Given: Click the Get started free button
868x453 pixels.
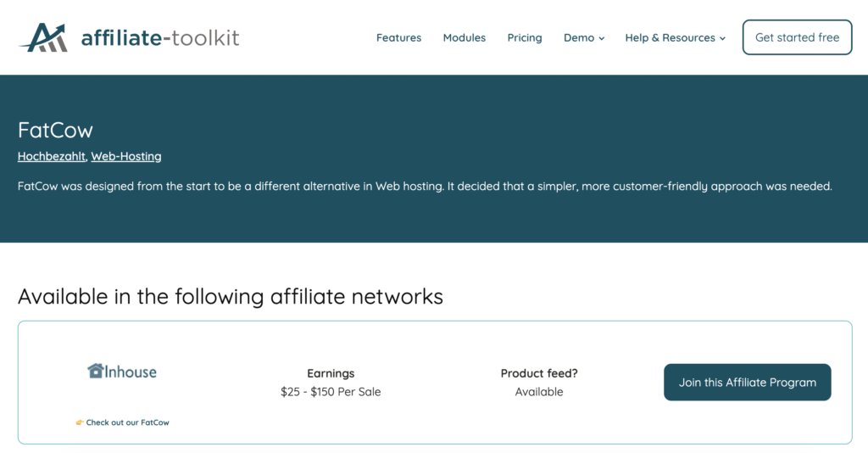Looking at the screenshot, I should pyautogui.click(x=797, y=37).
